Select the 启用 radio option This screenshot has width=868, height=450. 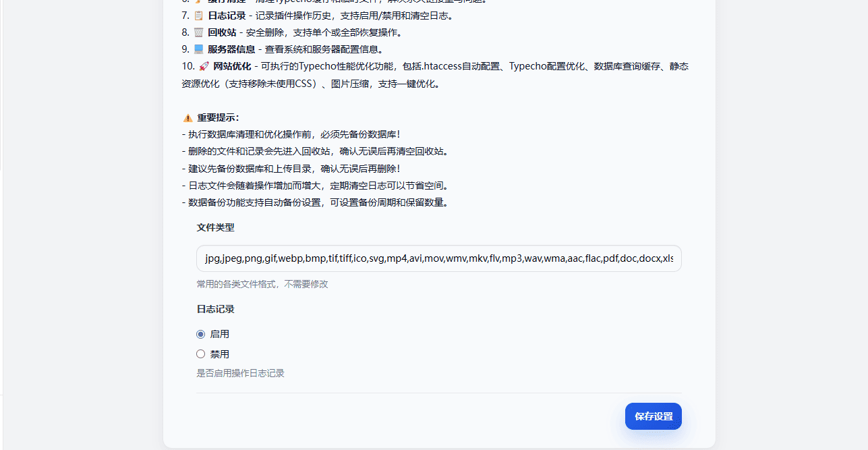(x=200, y=334)
